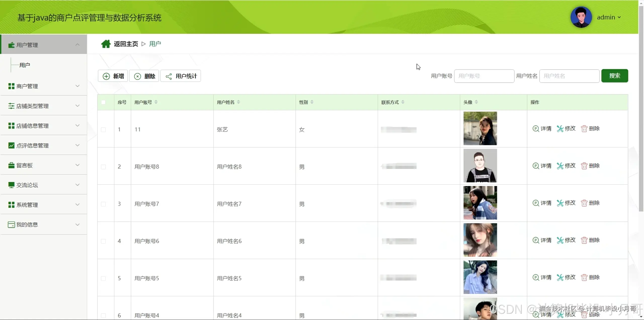644x320 pixels.
Task: Click the 修改 edit icon for 用户账号8
Action: point(560,166)
